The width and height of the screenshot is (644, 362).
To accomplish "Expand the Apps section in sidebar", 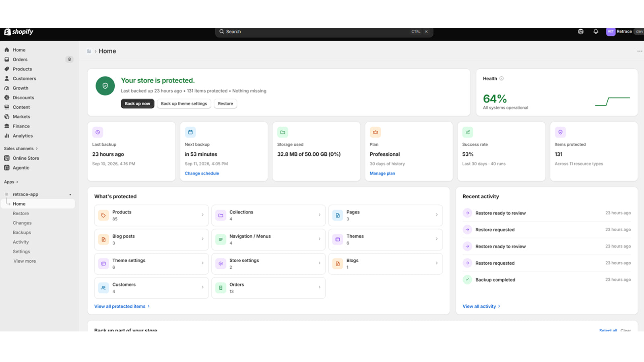I will coord(11,182).
